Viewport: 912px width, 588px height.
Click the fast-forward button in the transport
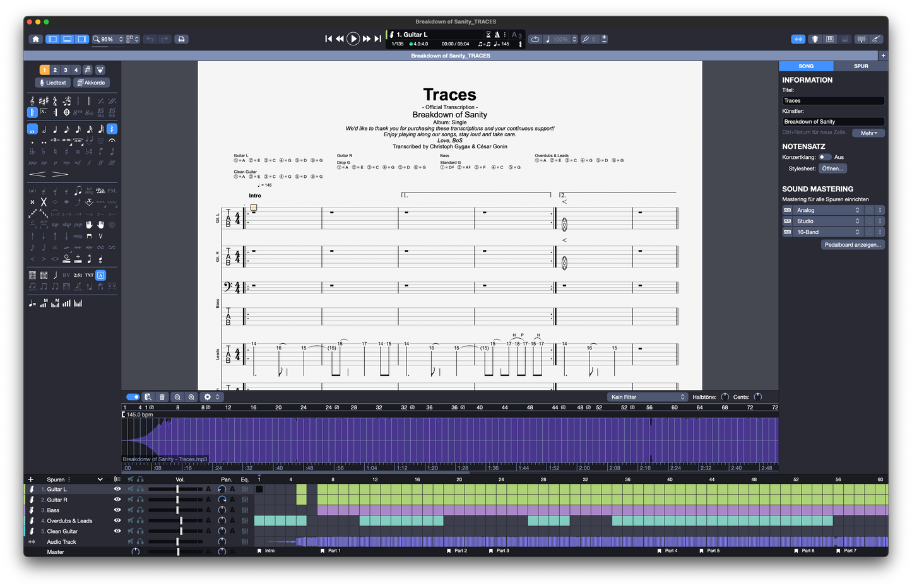[x=367, y=39]
